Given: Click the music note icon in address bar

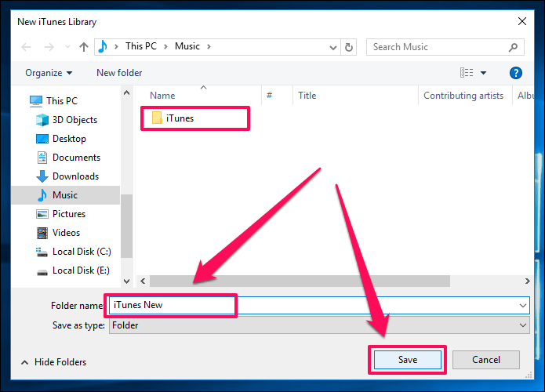Looking at the screenshot, I should tap(103, 46).
